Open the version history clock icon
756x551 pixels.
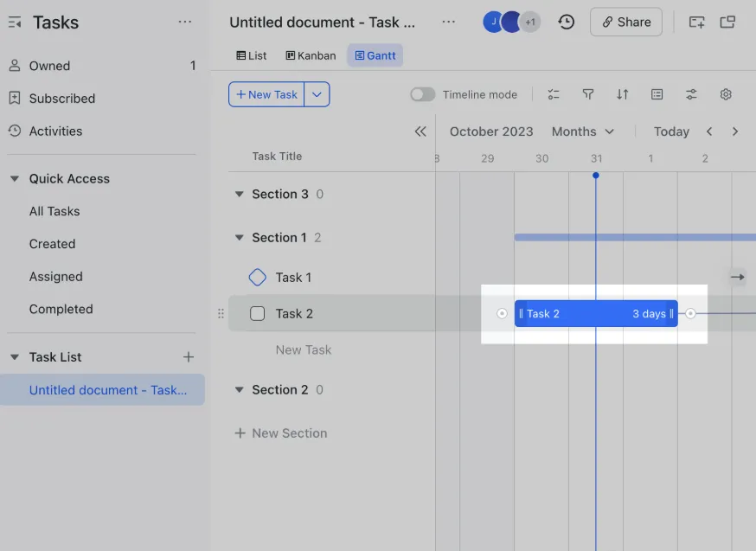coord(566,22)
